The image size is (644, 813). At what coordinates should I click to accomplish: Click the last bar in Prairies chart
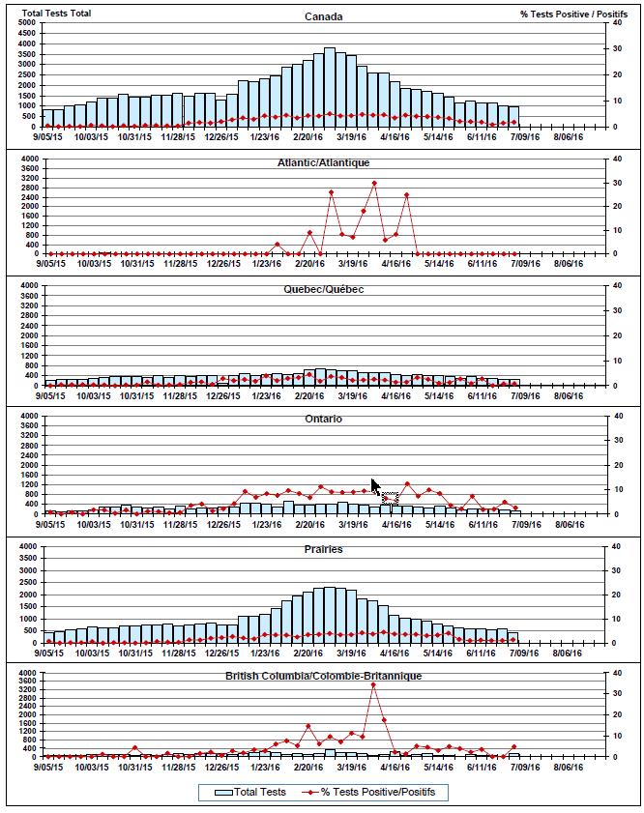[513, 638]
